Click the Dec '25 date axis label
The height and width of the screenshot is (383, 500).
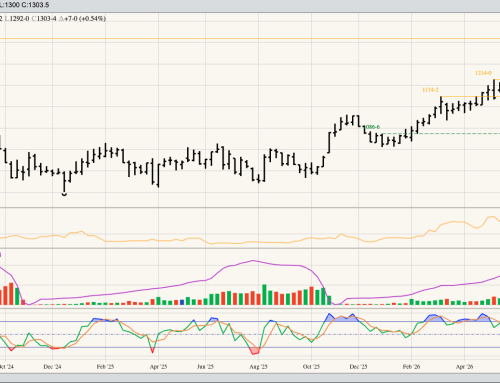click(358, 367)
